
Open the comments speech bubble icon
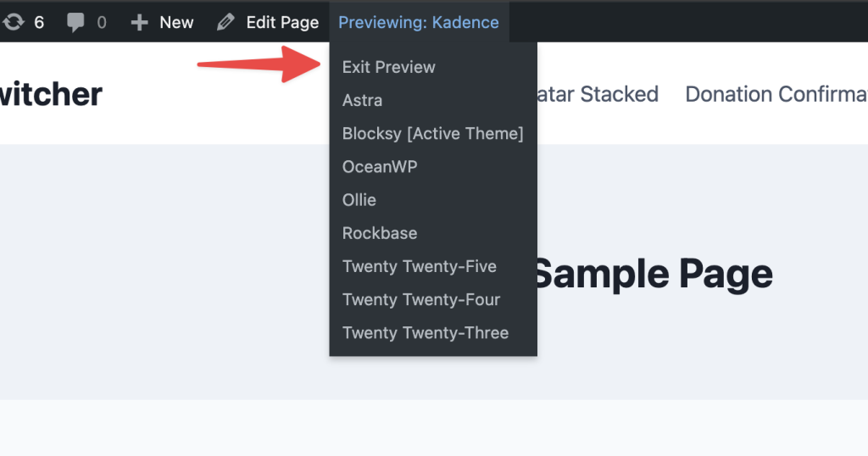(76, 22)
